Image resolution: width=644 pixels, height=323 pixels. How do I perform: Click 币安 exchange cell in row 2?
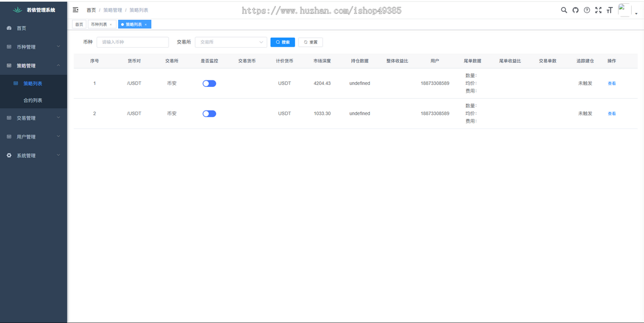coord(172,114)
